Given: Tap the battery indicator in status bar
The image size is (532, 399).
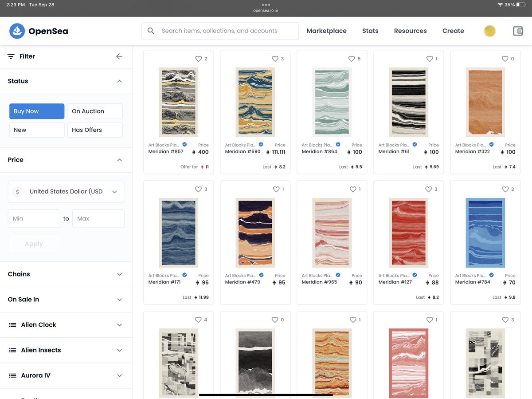Looking at the screenshot, I should click(521, 4).
